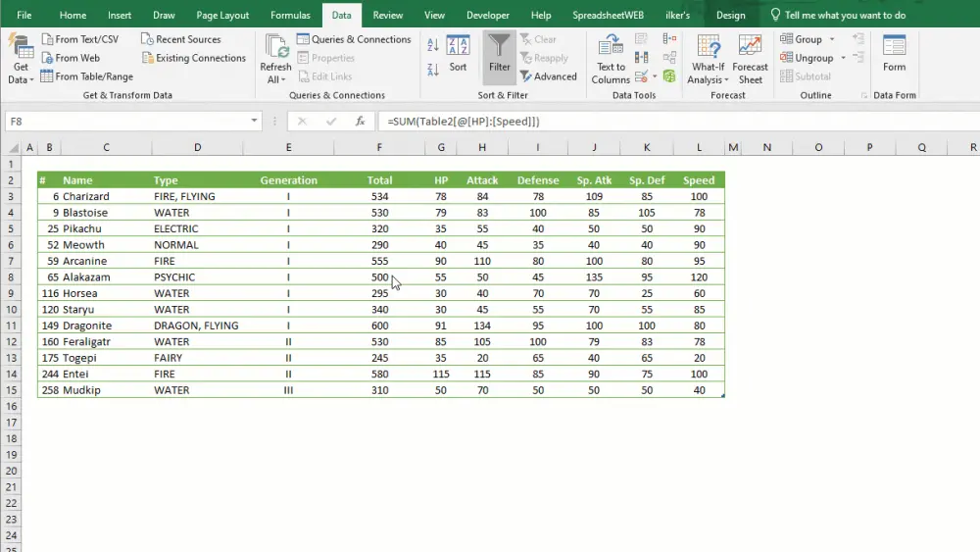Click the Properties button
This screenshot has height=552, width=980.
[x=326, y=58]
